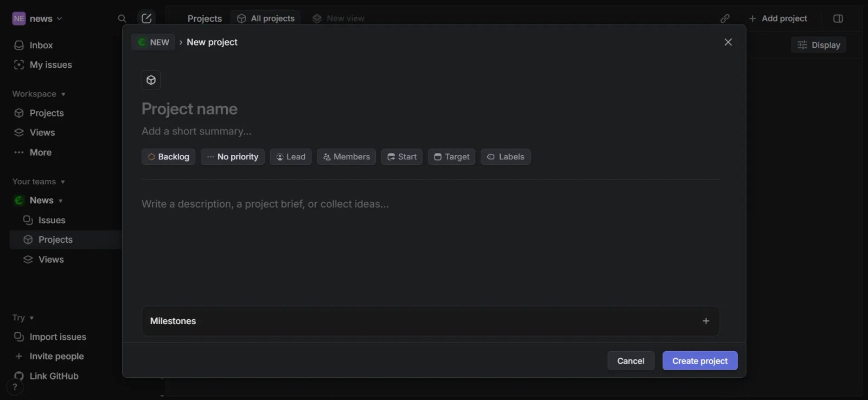Open the project icon picker cube
Image resolution: width=868 pixels, height=400 pixels.
(151, 80)
